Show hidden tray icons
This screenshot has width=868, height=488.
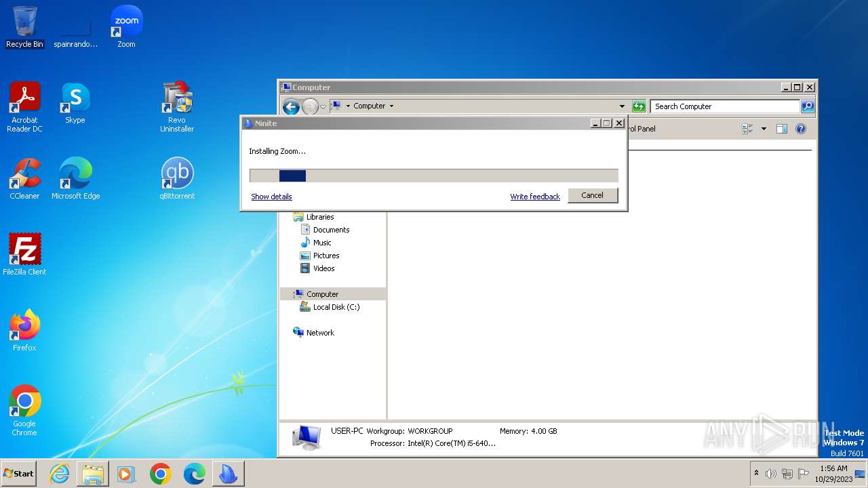click(757, 473)
